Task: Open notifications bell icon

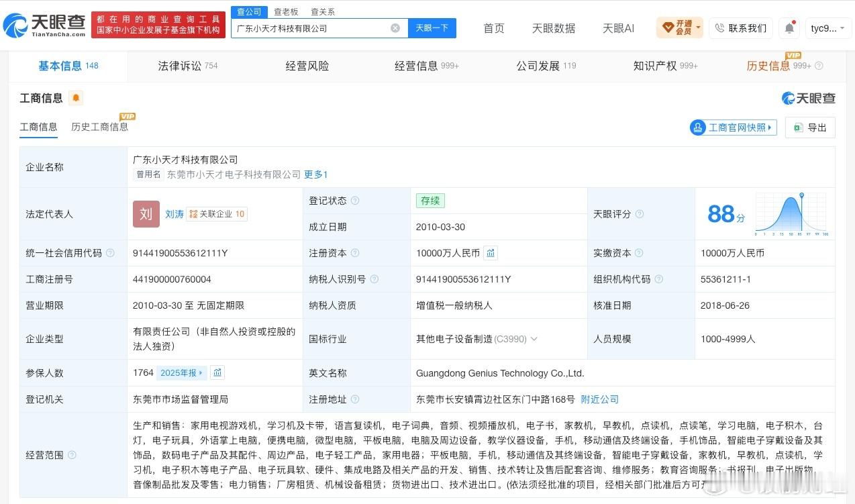Action: point(789,28)
